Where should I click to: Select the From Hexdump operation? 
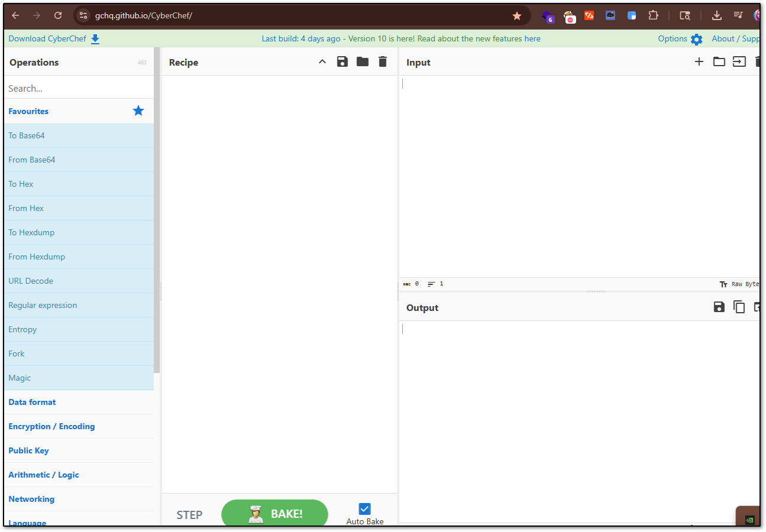(79, 257)
